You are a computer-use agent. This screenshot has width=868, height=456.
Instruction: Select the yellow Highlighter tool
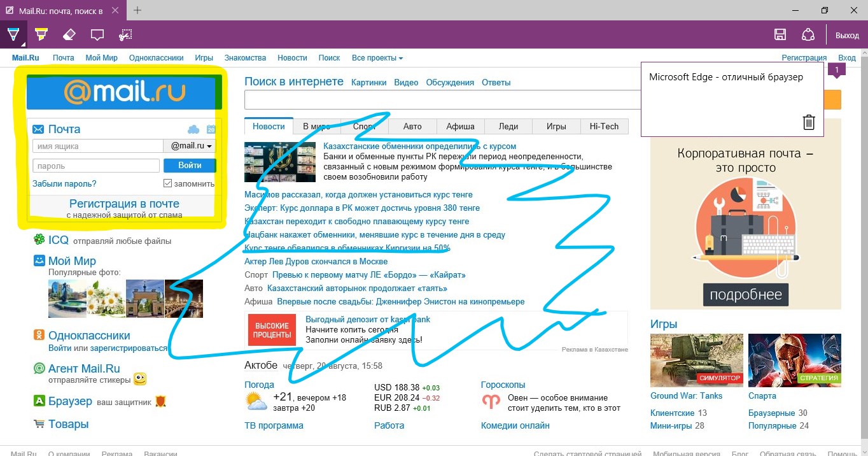coord(41,34)
